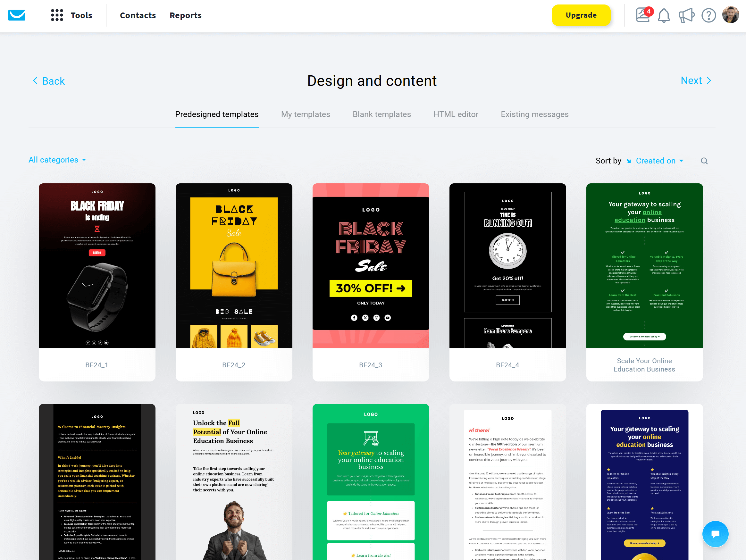Expand the Created on sort dropdown

(x=659, y=161)
